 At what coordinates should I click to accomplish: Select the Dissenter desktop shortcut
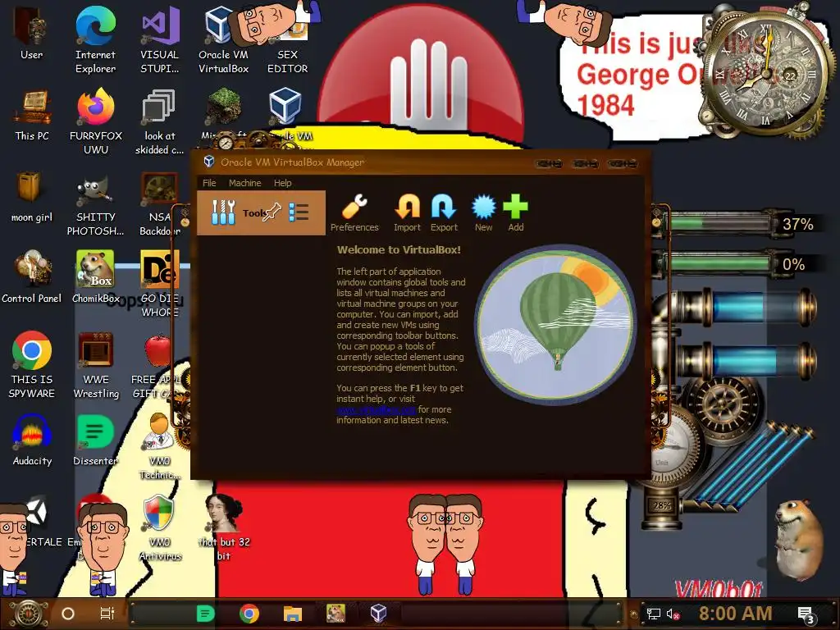coord(95,440)
